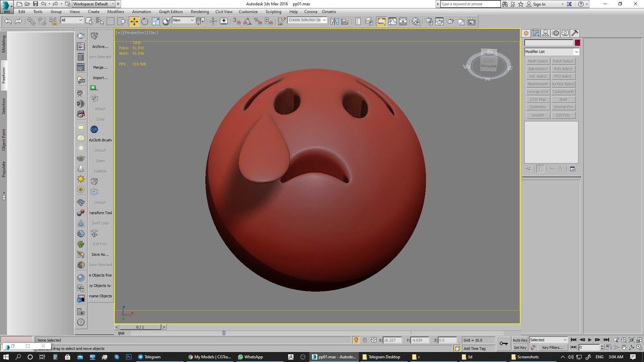Open the Scripting menu
Viewport: 644px width, 362px height.
[273, 12]
